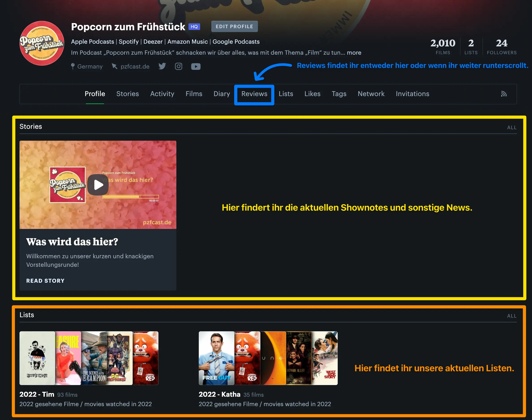Click the EDIT PROFILE button

tap(234, 26)
